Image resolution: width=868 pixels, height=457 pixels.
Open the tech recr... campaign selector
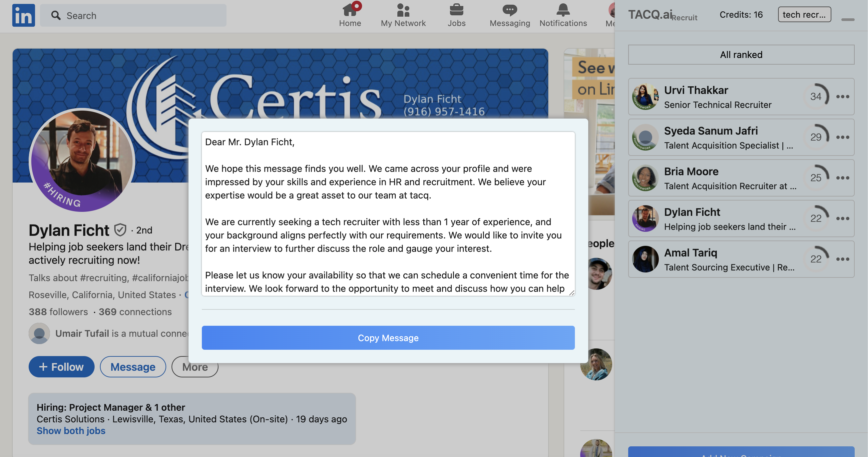coord(804,15)
